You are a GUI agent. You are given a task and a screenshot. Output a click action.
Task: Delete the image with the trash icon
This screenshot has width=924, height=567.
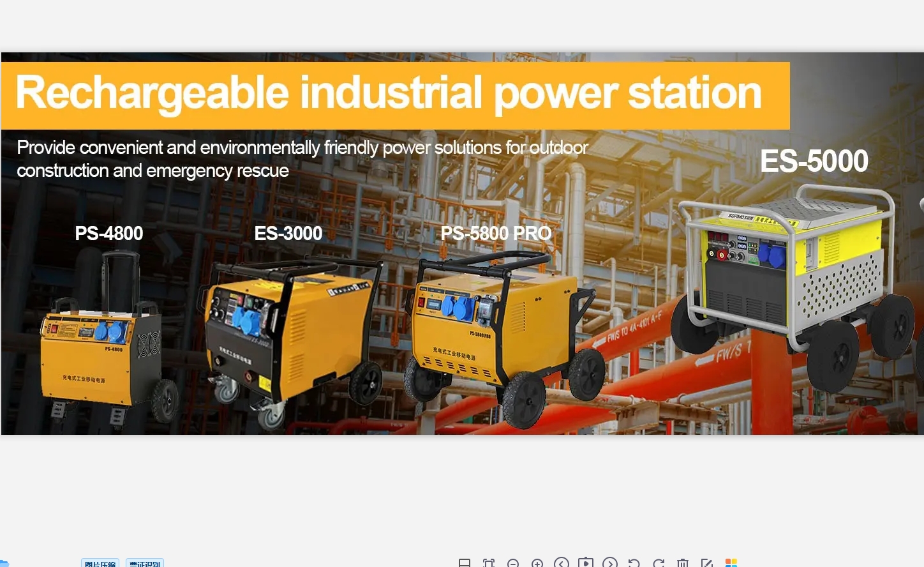pos(683,563)
